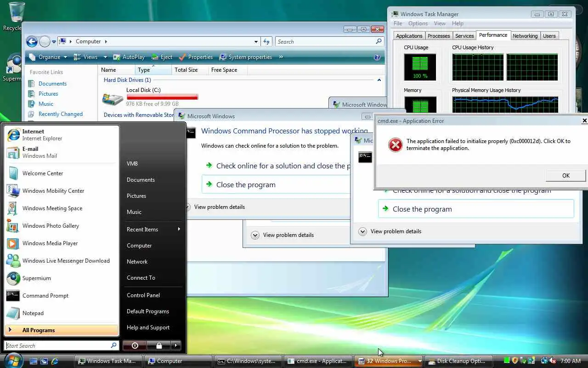The image size is (588, 368).
Task: Click the Back arrow in Computer window
Action: tap(32, 42)
